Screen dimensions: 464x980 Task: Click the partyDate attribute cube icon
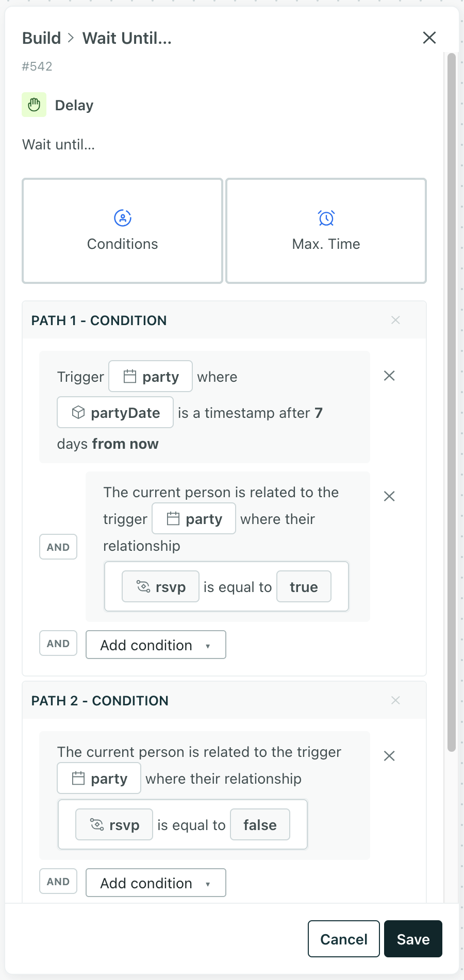[78, 412]
